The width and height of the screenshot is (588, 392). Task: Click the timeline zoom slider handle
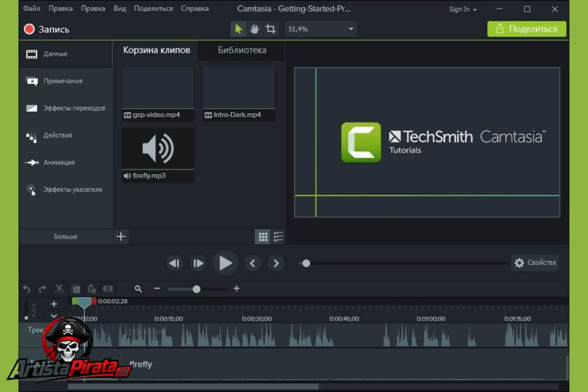(x=197, y=289)
